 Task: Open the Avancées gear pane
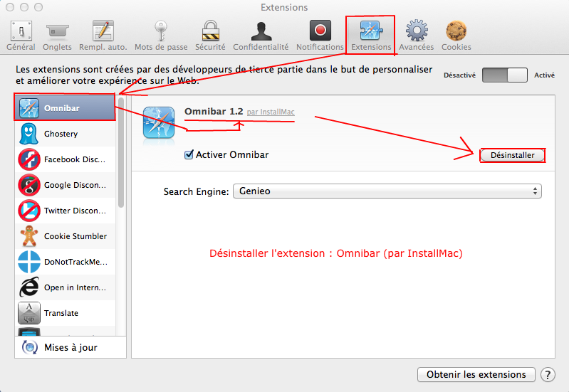coord(417,35)
